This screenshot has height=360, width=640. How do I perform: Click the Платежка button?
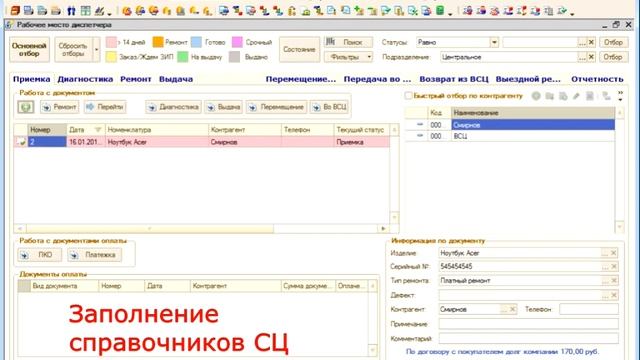tap(94, 255)
